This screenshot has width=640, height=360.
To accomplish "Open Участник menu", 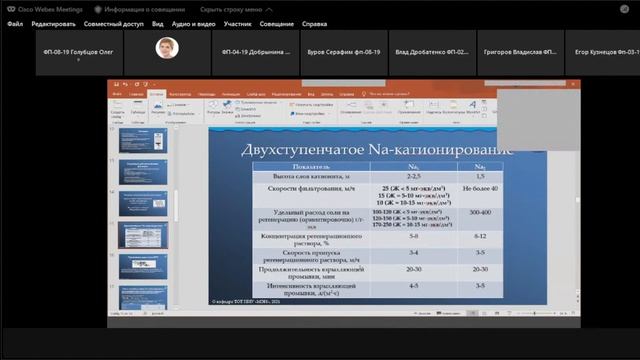I will click(x=238, y=24).
